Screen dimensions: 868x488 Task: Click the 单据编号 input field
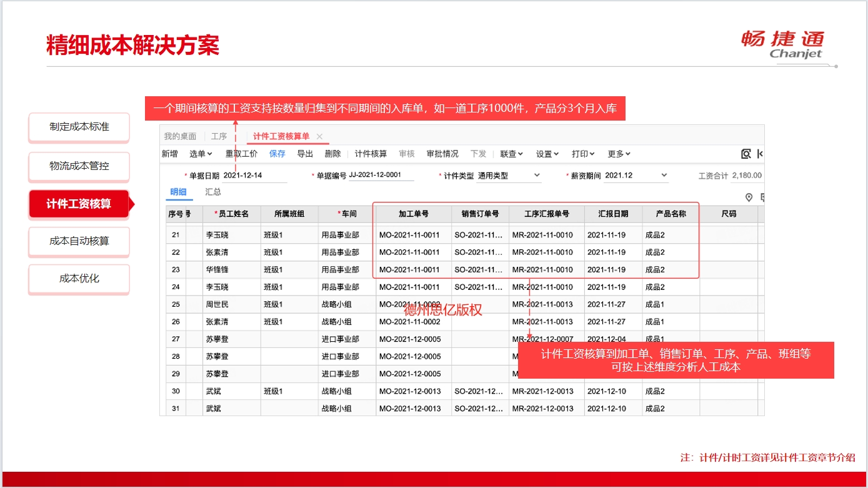coord(381,176)
